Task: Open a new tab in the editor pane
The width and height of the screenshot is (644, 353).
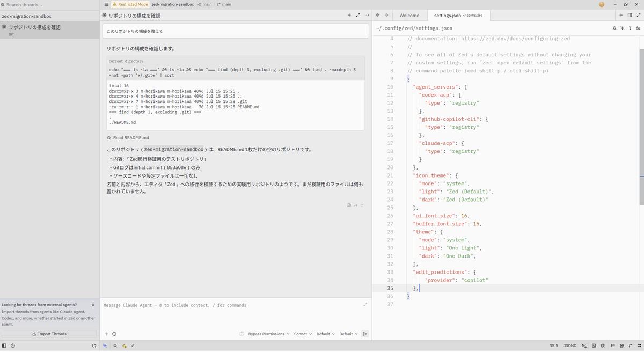Action: click(621, 16)
